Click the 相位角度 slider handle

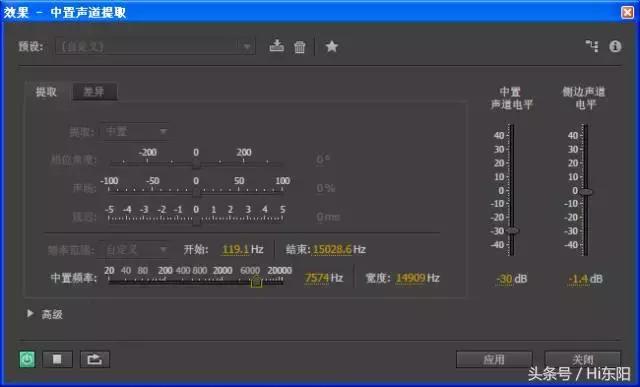pos(196,164)
